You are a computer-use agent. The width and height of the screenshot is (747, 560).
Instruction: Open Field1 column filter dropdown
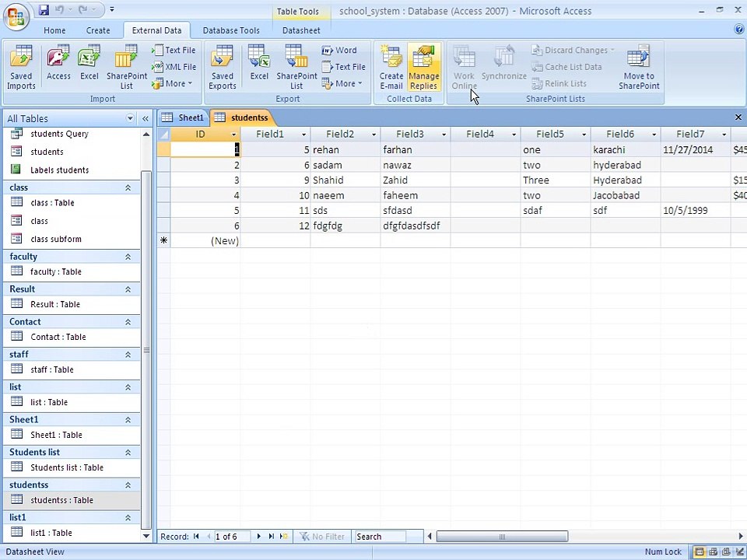point(303,135)
